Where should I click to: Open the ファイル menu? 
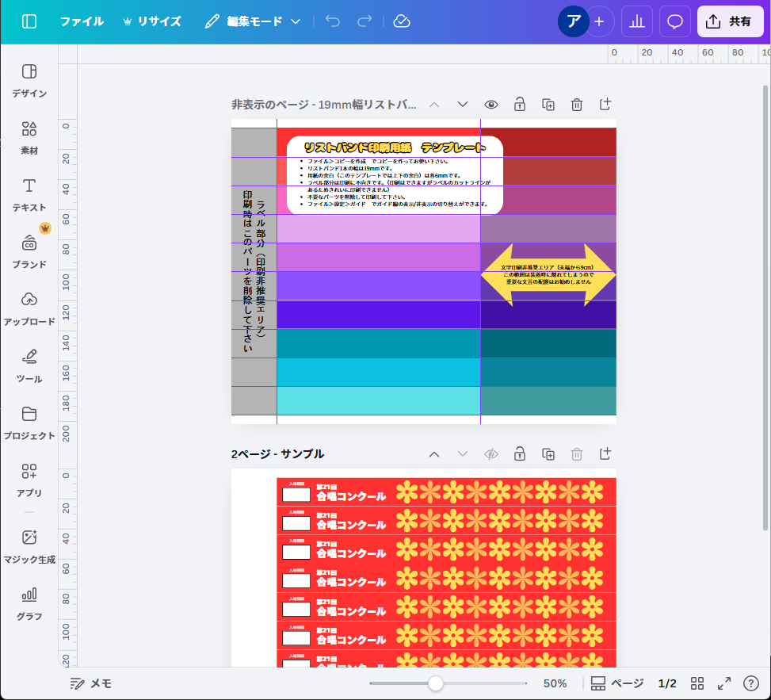coord(82,21)
